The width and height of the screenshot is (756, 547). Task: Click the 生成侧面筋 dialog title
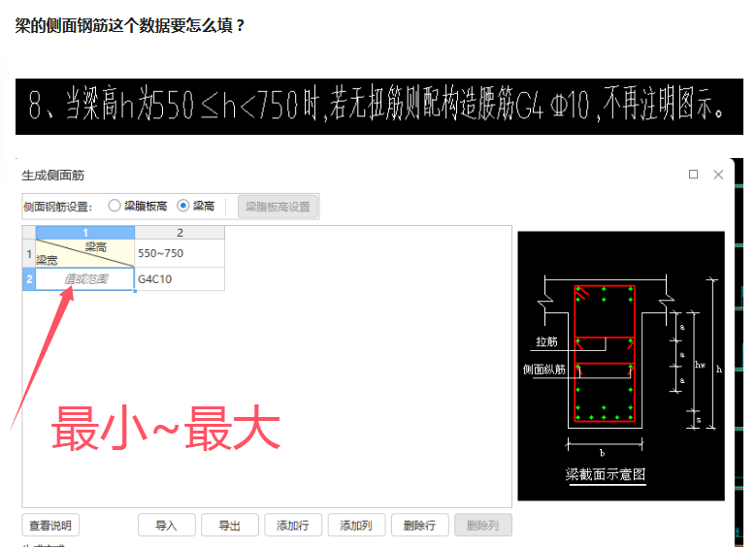53,176
